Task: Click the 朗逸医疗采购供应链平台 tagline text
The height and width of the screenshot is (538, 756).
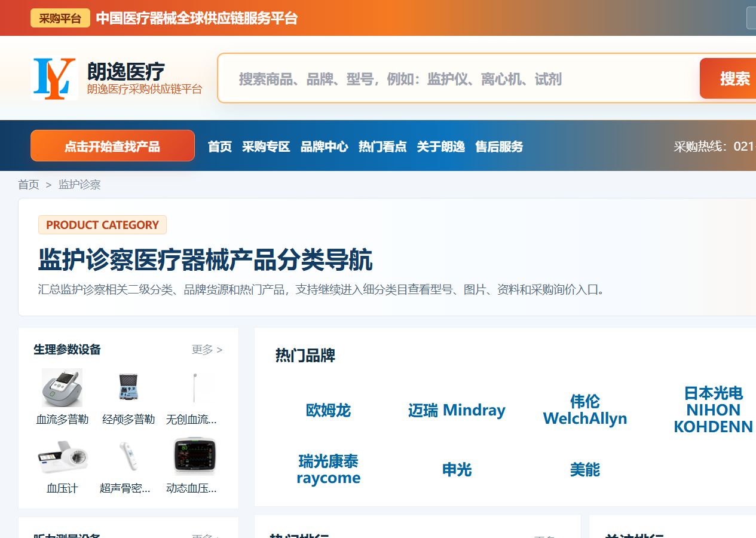Action: coord(145,89)
